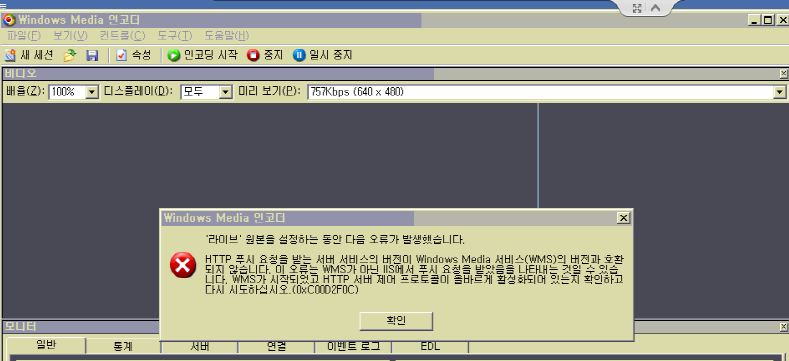Image resolution: width=789 pixels, height=361 pixels.
Task: Click the red Stop (중지) icon
Action: [x=253, y=55]
